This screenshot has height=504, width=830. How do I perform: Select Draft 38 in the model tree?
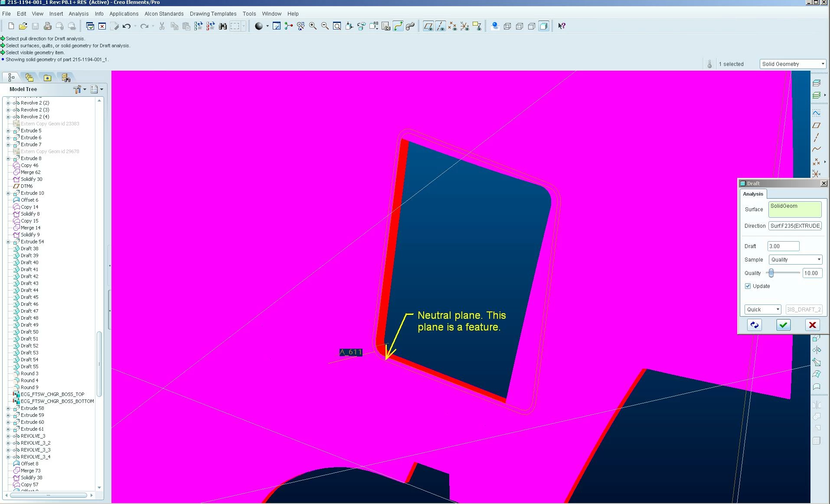(x=29, y=249)
